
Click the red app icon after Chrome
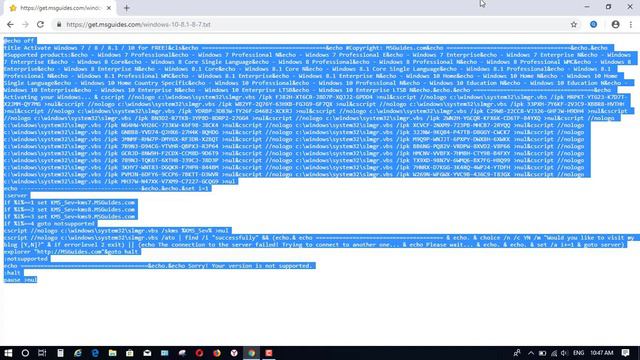(269, 353)
